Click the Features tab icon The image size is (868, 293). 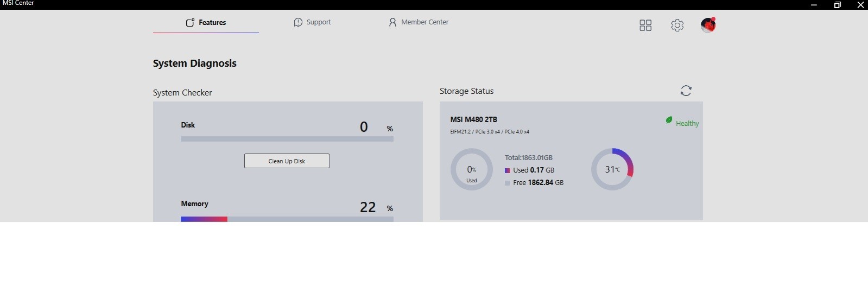pyautogui.click(x=190, y=23)
